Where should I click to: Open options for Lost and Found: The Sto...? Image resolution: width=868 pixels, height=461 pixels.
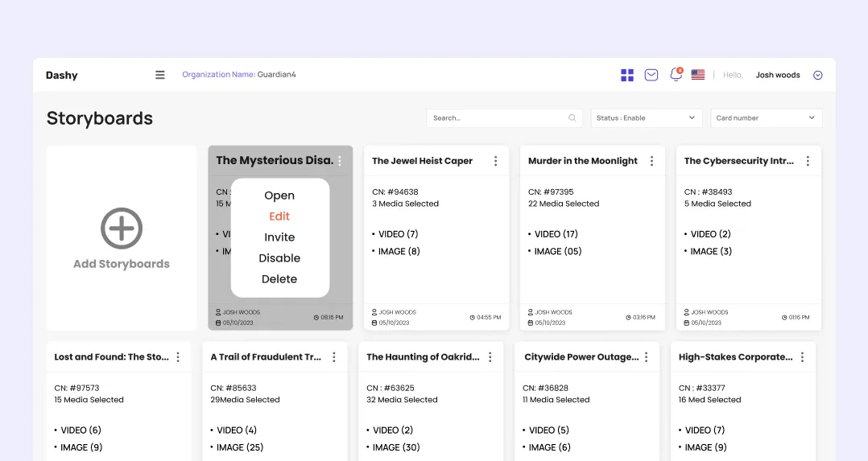[x=178, y=357]
